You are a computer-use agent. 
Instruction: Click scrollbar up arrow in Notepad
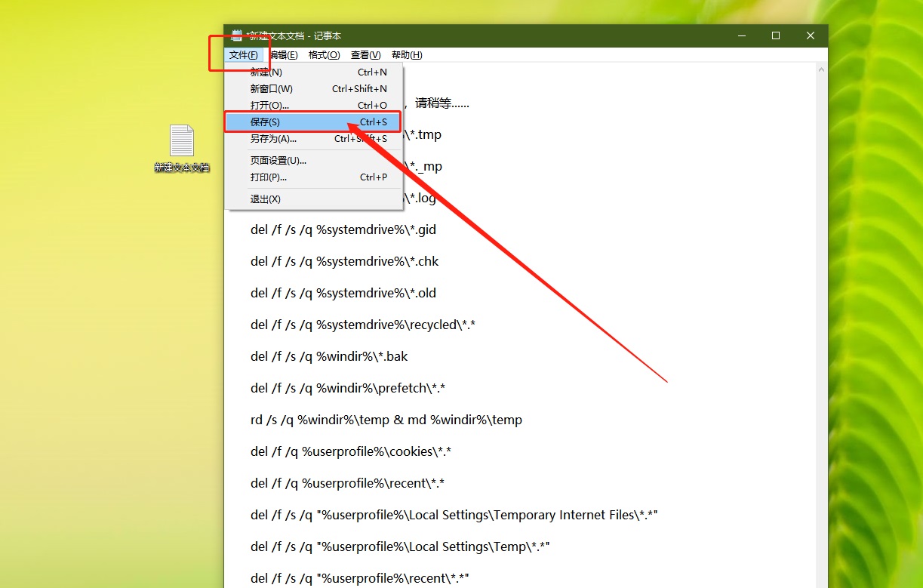pyautogui.click(x=822, y=69)
